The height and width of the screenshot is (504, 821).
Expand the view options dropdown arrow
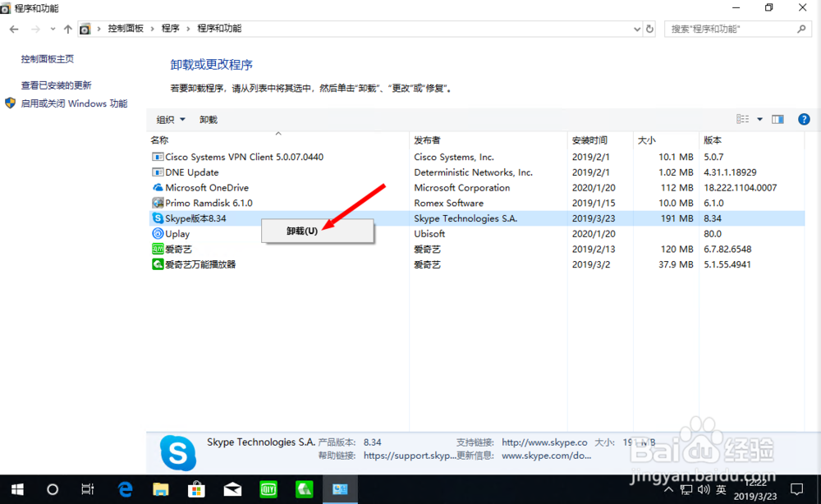(x=759, y=119)
